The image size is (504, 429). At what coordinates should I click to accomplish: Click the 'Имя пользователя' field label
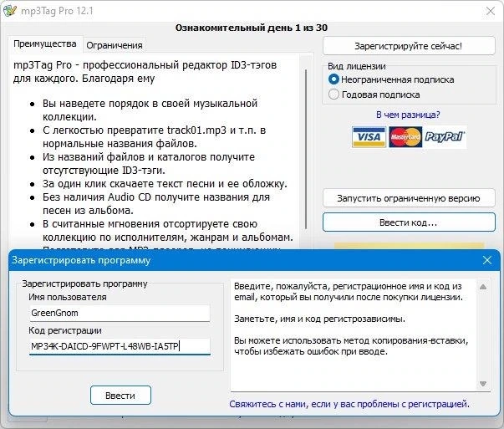click(68, 297)
